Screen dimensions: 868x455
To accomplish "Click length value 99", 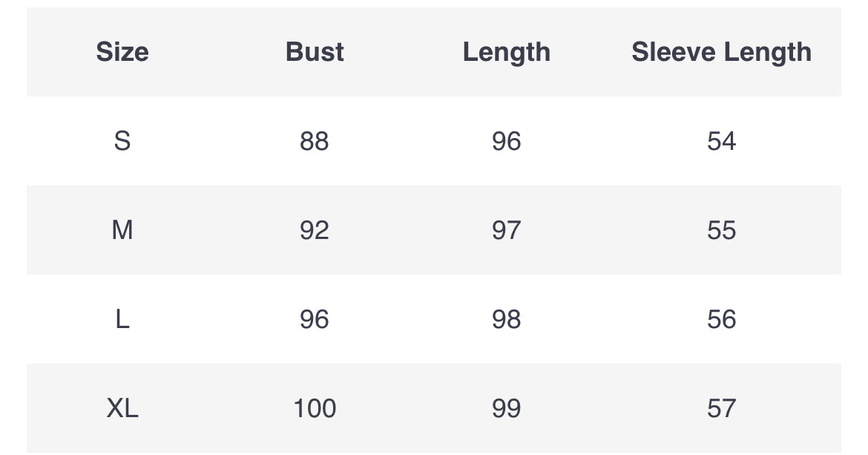I will pos(507,408).
